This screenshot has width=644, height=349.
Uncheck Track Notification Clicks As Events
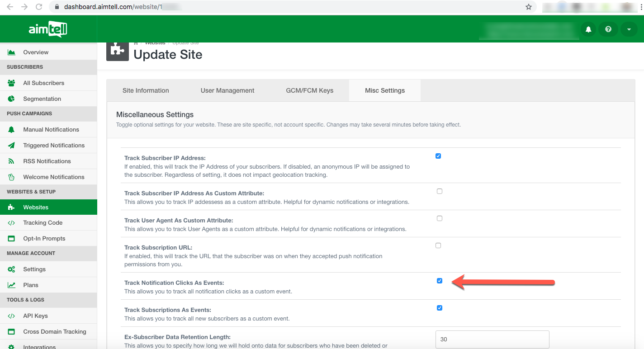(x=439, y=281)
